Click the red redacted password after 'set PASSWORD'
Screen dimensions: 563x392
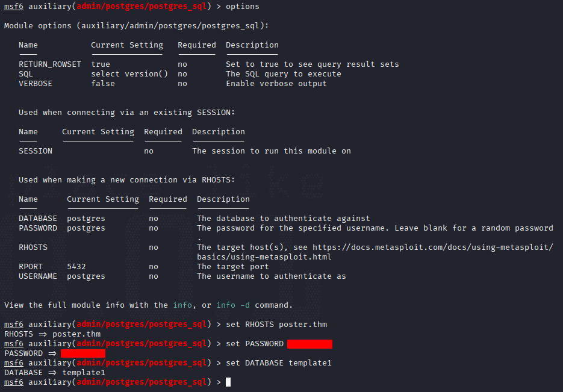[x=309, y=344]
